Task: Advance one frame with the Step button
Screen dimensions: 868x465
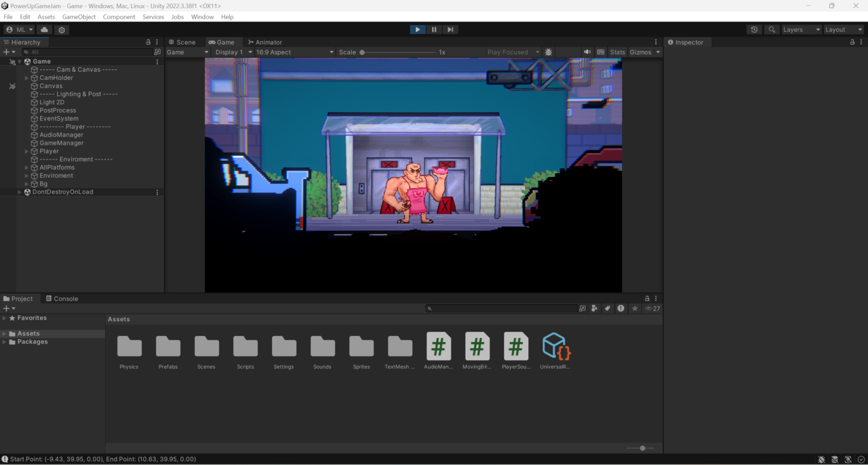Action: coord(450,30)
